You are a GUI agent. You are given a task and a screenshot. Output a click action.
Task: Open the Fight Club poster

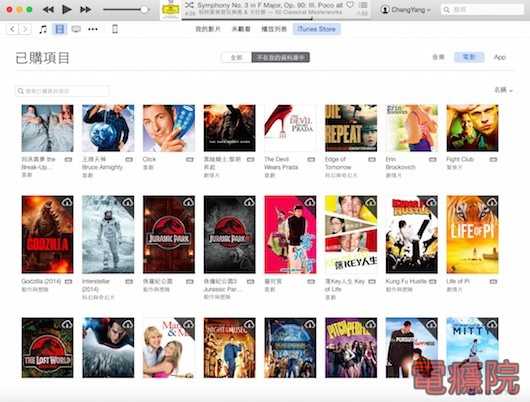coord(472,128)
